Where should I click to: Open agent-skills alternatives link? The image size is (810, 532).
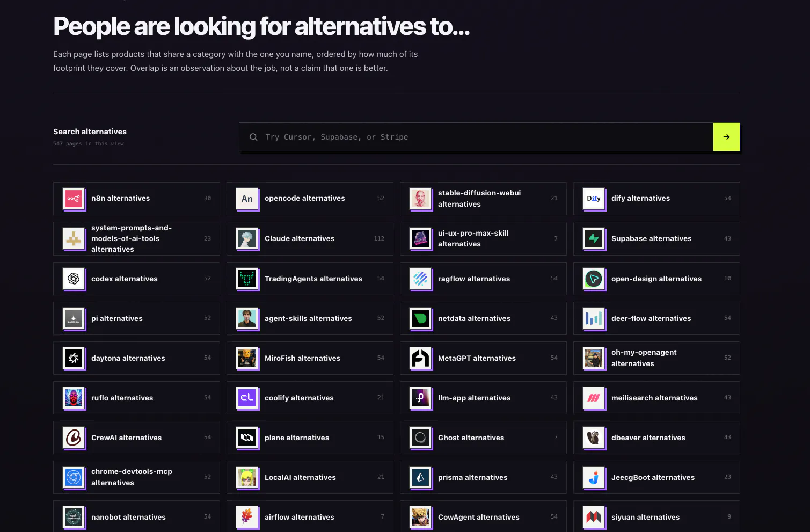pyautogui.click(x=310, y=318)
